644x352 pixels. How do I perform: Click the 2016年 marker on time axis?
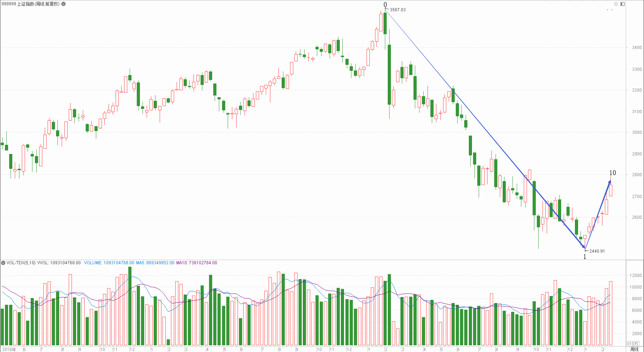(9, 350)
